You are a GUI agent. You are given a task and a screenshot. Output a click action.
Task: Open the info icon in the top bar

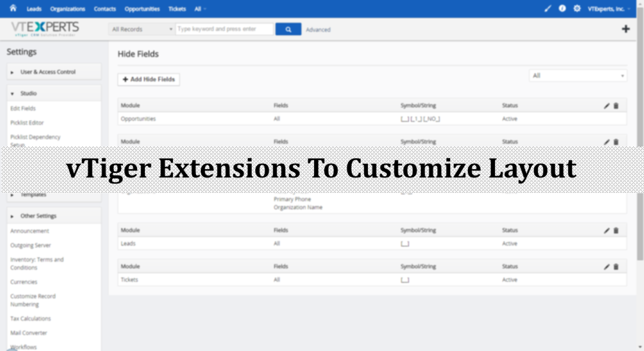point(562,9)
